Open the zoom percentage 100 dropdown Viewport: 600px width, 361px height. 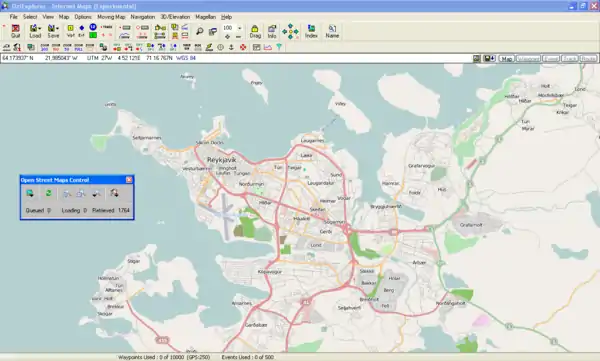click(240, 28)
